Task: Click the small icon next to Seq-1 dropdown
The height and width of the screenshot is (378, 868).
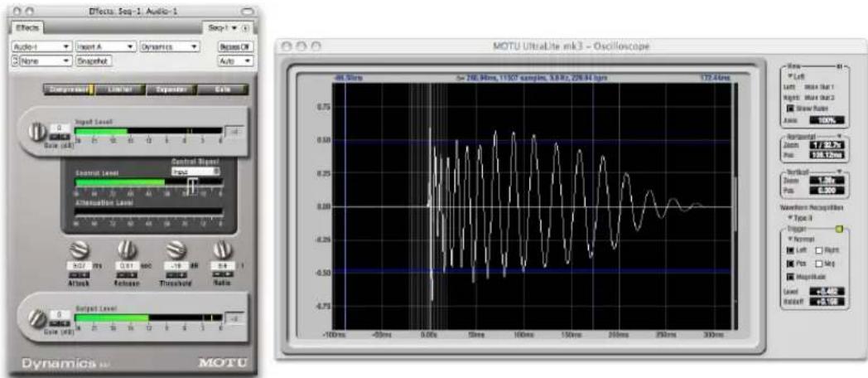Action: pos(246,27)
